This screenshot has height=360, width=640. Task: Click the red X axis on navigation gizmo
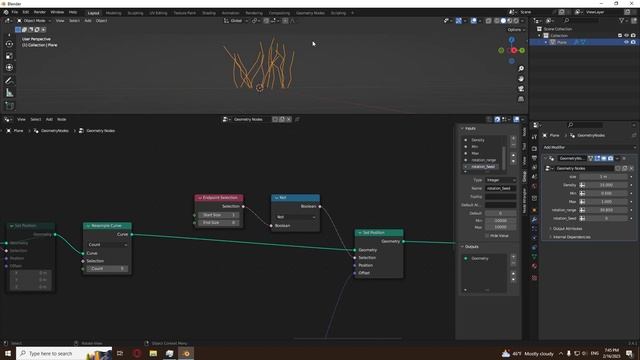514,50
